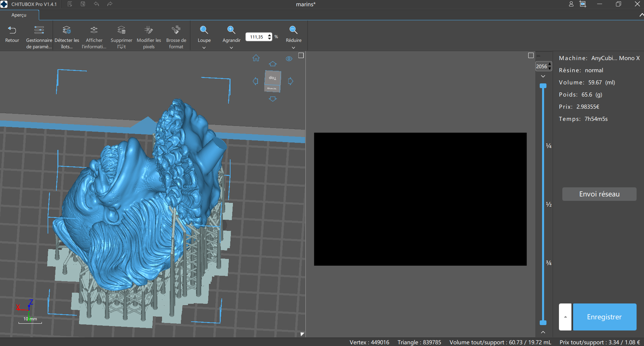The width and height of the screenshot is (644, 346).
Task: Click the home view icon in 3D viewport
Action: click(x=256, y=58)
